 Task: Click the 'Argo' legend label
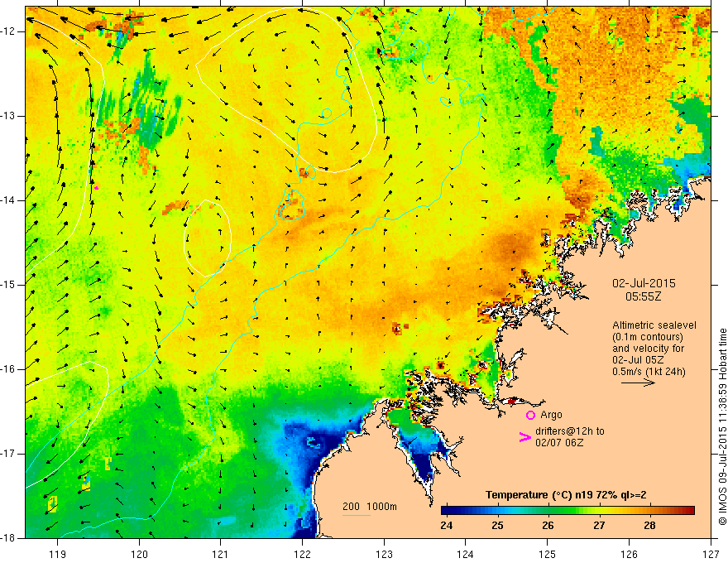coord(551,414)
